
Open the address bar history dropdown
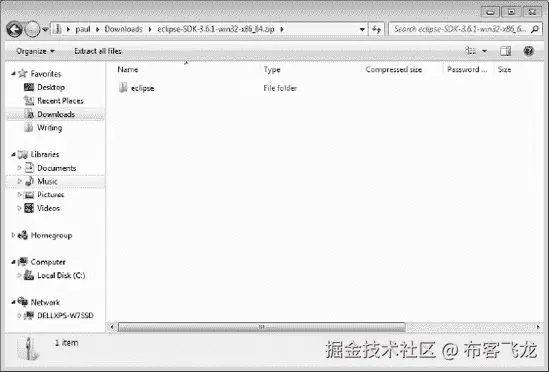coord(362,29)
